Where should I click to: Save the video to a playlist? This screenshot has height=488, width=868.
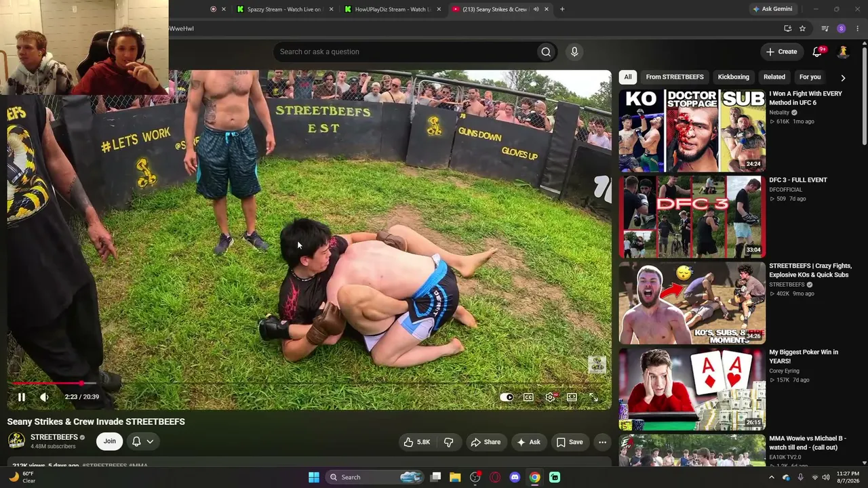coord(570,442)
